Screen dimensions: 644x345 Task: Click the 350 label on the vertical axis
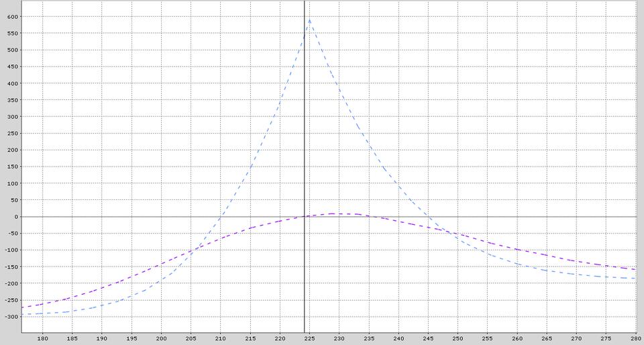pos(14,100)
